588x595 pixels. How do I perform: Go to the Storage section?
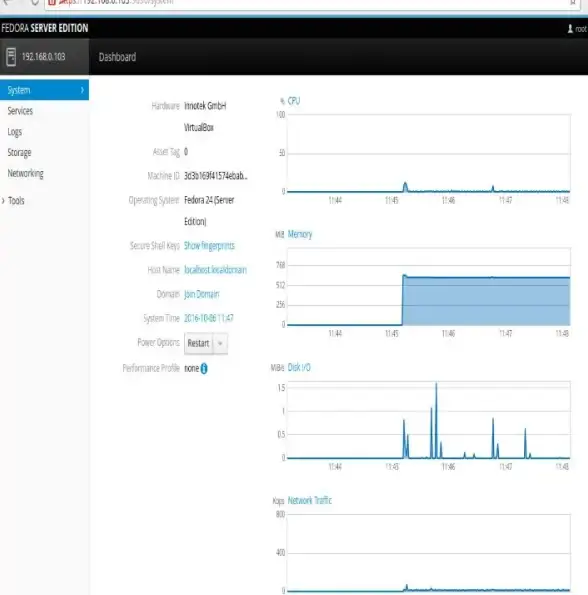click(x=19, y=153)
